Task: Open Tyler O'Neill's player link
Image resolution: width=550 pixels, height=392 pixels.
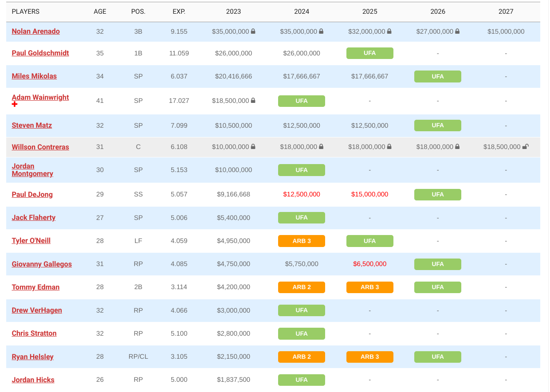Action: (x=31, y=241)
